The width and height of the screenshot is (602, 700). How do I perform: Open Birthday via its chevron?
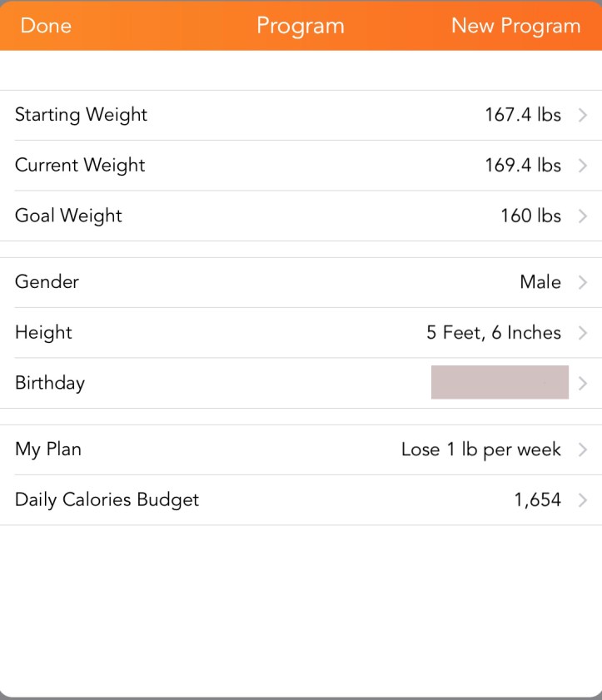coord(582,383)
